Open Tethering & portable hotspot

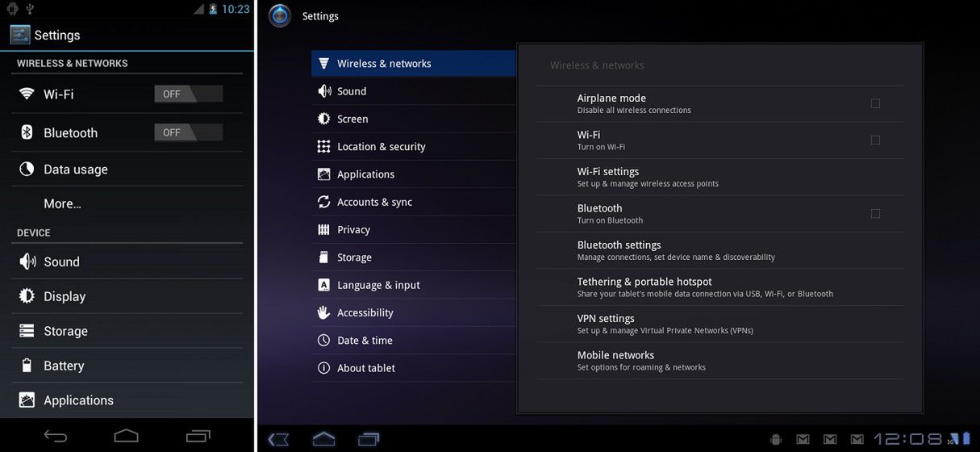[x=719, y=287]
